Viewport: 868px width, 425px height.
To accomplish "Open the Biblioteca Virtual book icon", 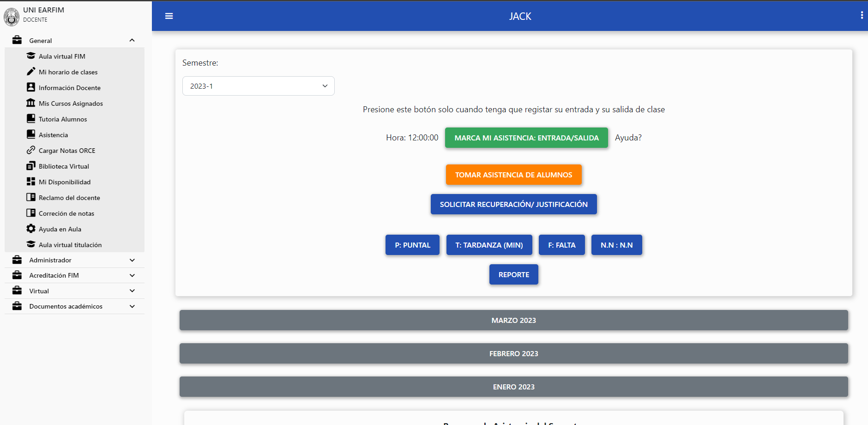I will (31, 166).
